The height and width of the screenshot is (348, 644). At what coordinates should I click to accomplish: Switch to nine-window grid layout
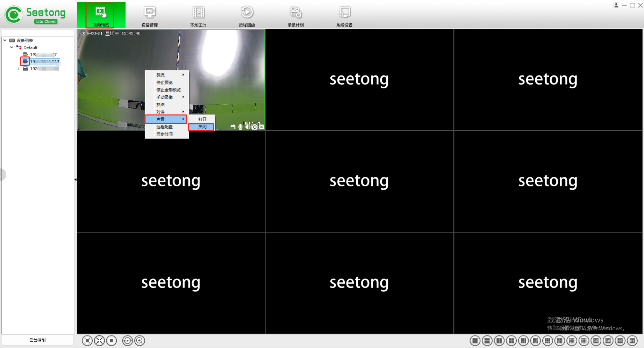tap(548, 341)
